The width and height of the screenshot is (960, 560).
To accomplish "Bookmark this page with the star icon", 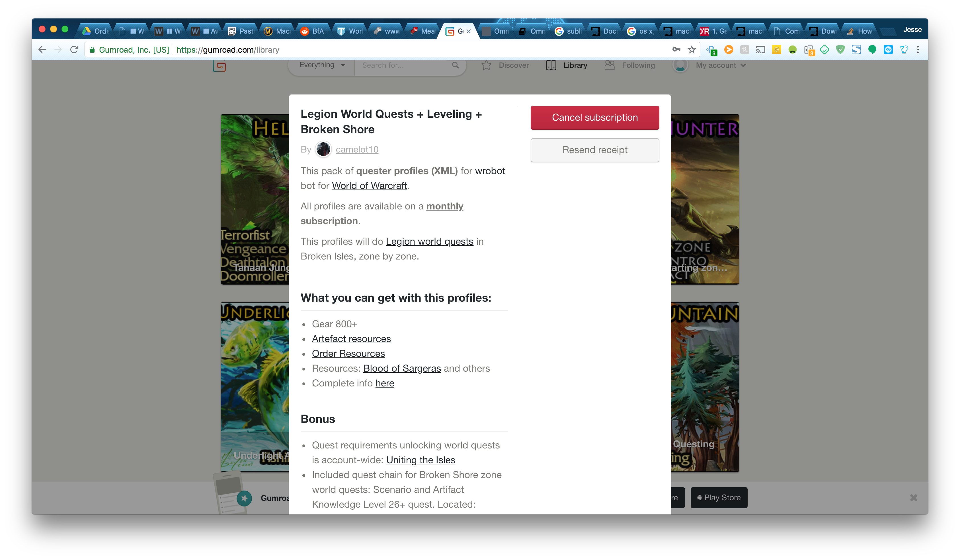I will click(692, 50).
